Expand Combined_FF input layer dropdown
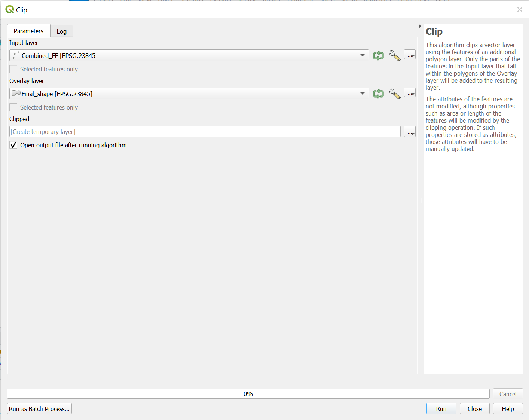529x420 pixels. click(362, 56)
